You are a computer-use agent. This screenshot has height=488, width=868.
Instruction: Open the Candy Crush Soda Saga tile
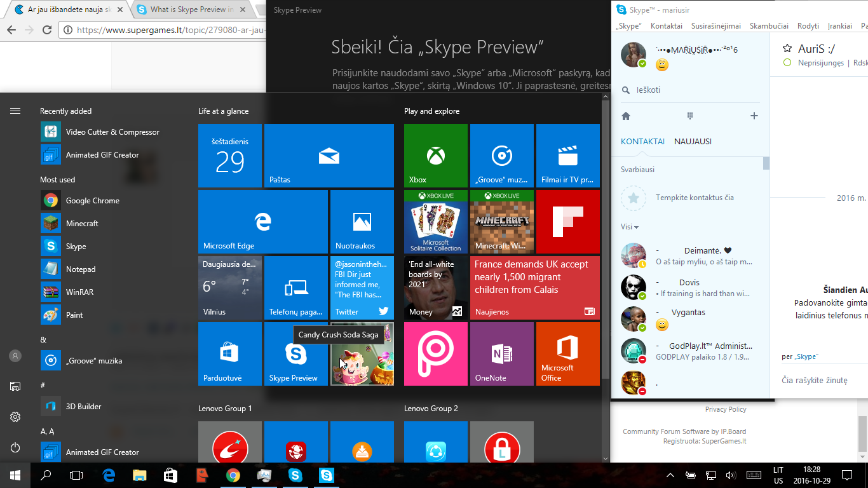[362, 354]
